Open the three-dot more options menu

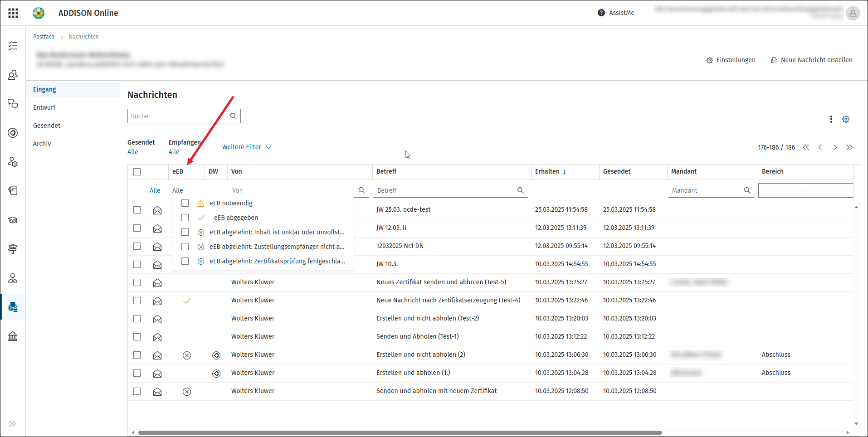(831, 119)
